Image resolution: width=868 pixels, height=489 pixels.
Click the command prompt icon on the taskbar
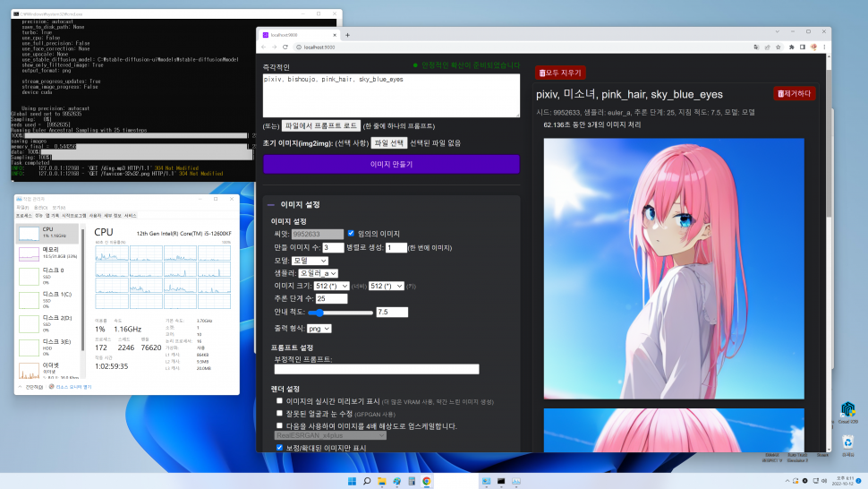(x=501, y=481)
